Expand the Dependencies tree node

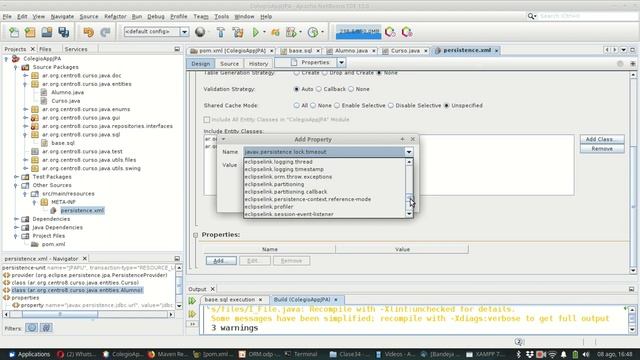(x=16, y=219)
